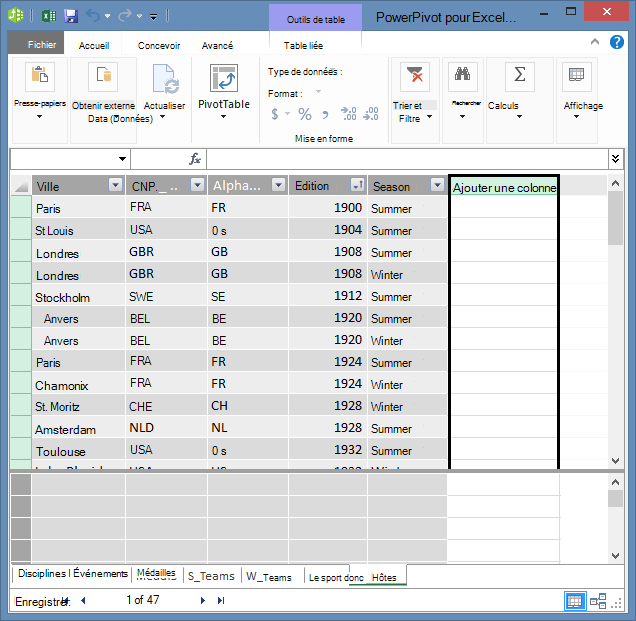Switch to data grid view

tap(574, 601)
